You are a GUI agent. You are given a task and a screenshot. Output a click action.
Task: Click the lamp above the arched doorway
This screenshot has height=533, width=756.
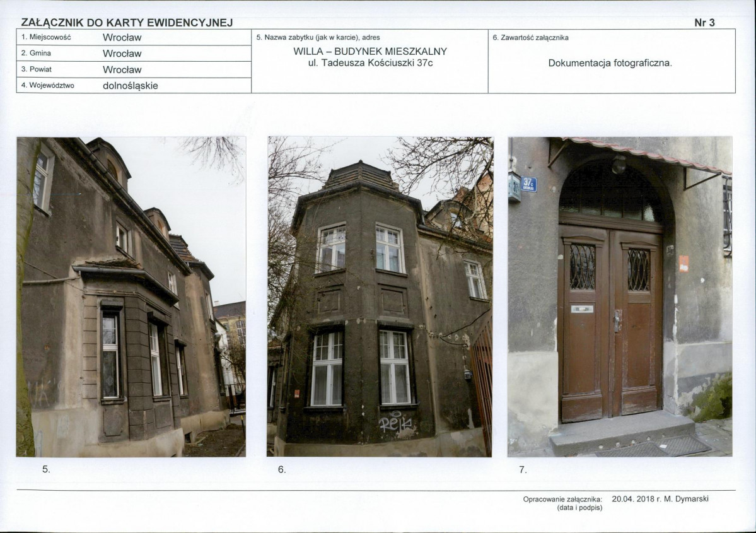619,165
